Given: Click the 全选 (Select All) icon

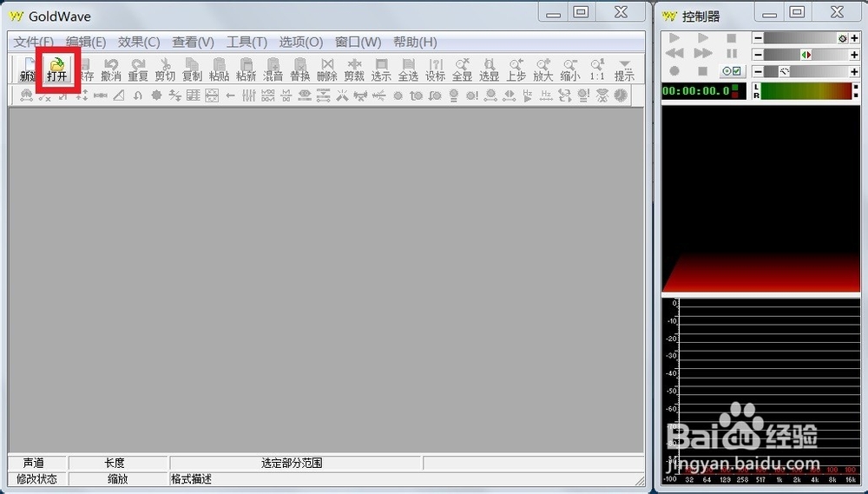Looking at the screenshot, I should pos(408,69).
